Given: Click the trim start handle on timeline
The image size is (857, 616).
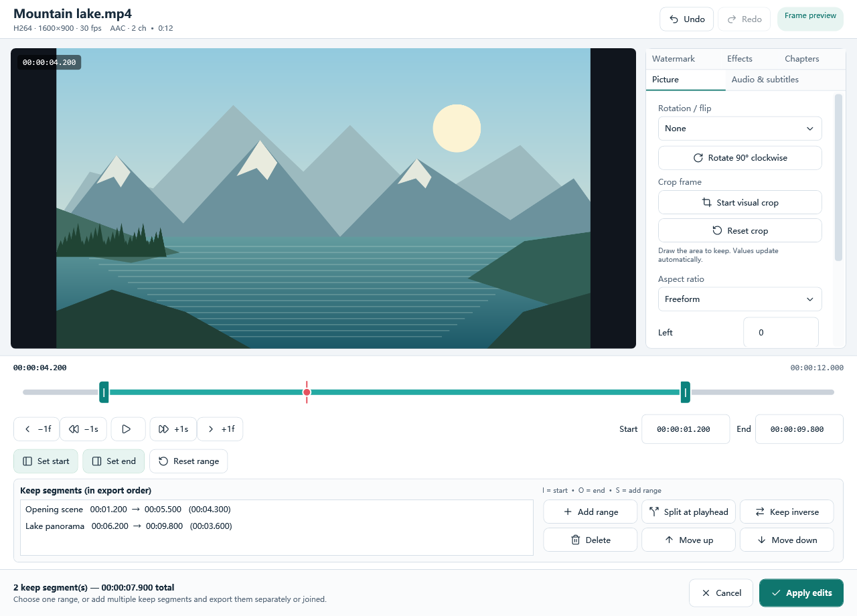Looking at the screenshot, I should pyautogui.click(x=104, y=392).
